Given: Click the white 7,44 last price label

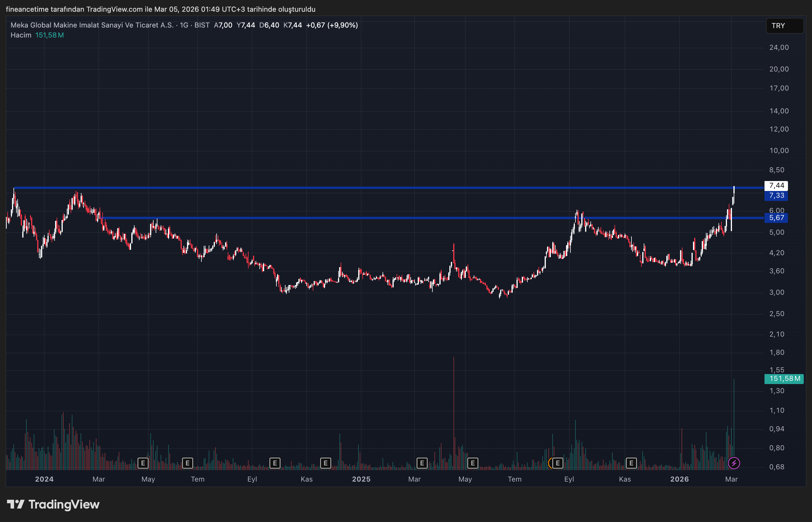Looking at the screenshot, I should point(776,185).
